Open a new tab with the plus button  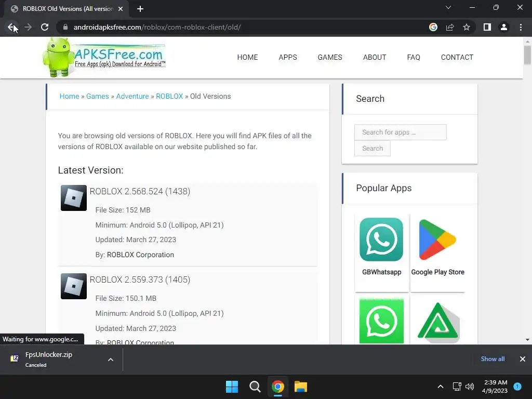tap(140, 9)
